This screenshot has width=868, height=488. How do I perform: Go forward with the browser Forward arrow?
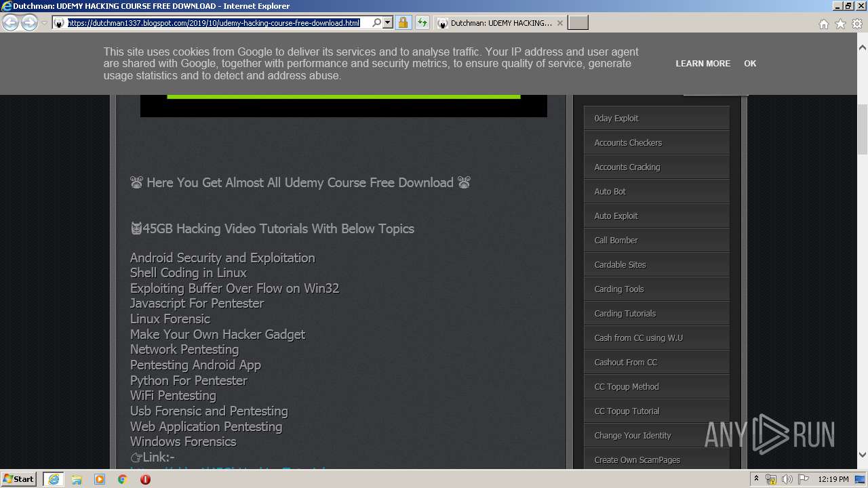click(x=29, y=23)
